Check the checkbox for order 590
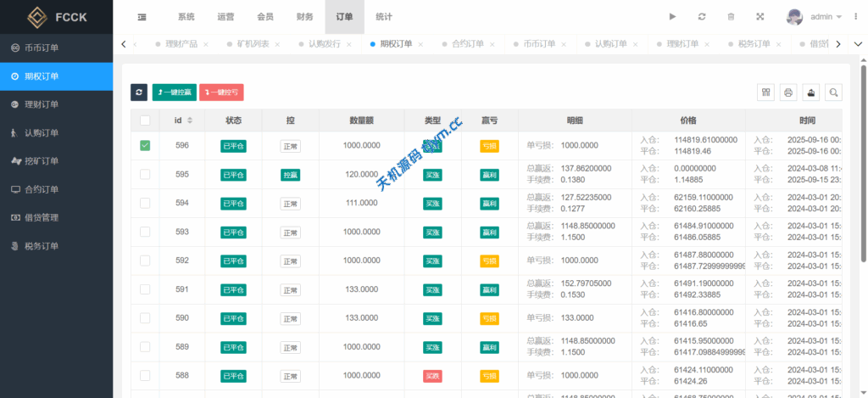The height and width of the screenshot is (398, 868). pyautogui.click(x=145, y=317)
